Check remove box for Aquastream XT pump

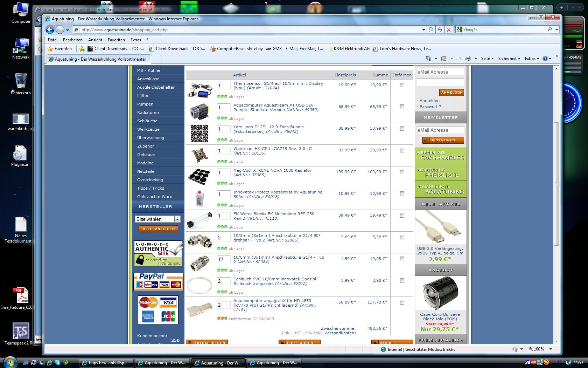[402, 107]
